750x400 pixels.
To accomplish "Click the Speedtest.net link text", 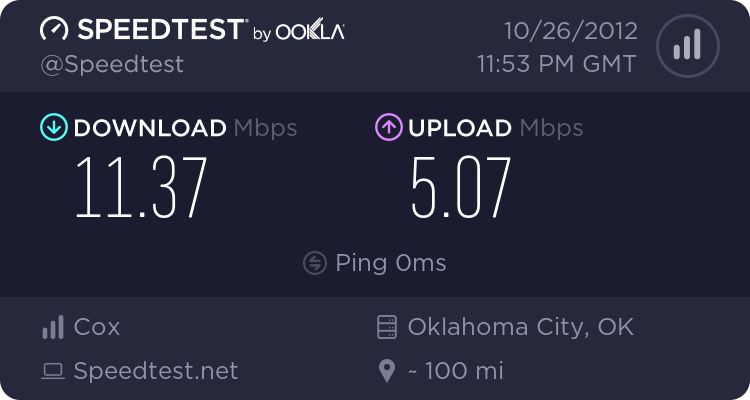I will pyautogui.click(x=156, y=372).
